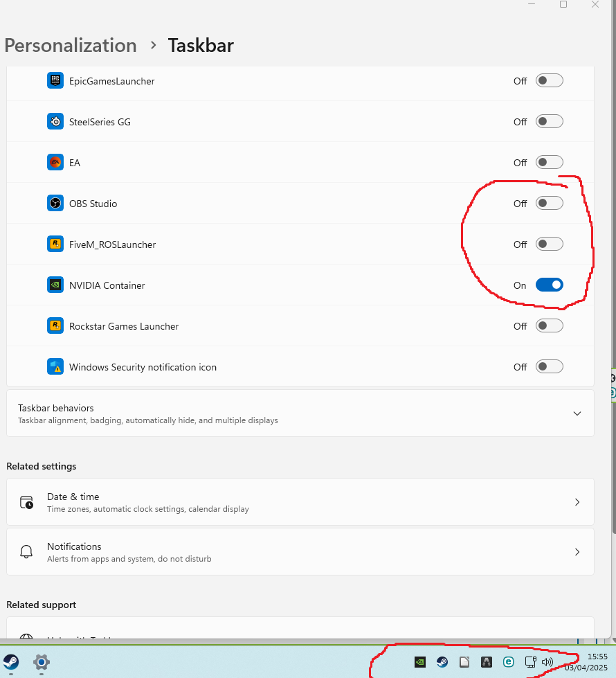The image size is (616, 678).
Task: Click the SteelSeries GG app icon
Action: [55, 121]
